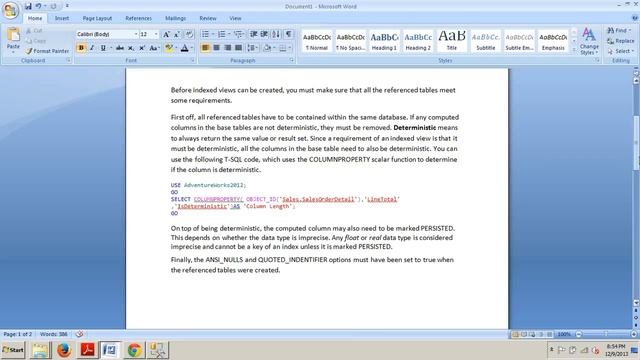This screenshot has width=640, height=360.
Task: Click the Office Button orb
Action: point(10,10)
